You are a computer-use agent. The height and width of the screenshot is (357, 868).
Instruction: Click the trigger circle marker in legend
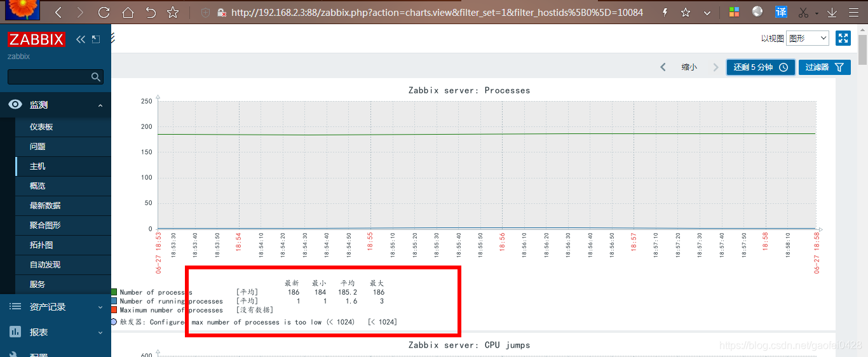coord(114,322)
